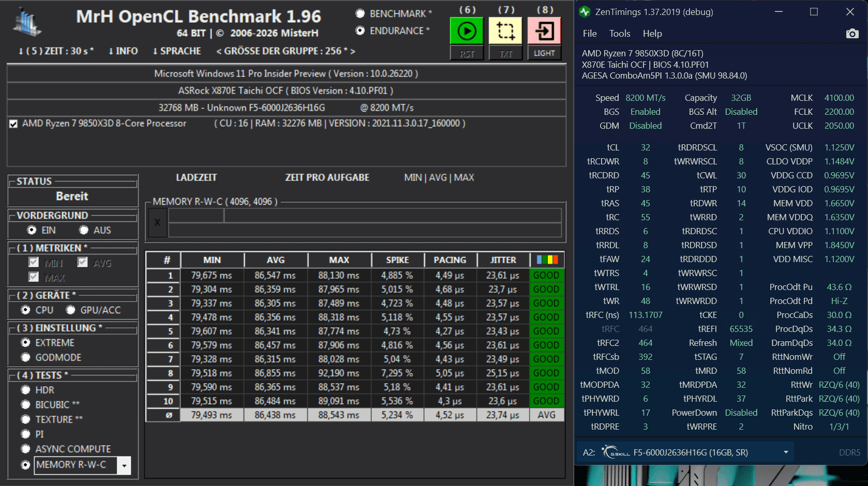Open the A2 memory module dropdown in ZenTimings
Screen dimensions: 868x486
[x=786, y=452]
